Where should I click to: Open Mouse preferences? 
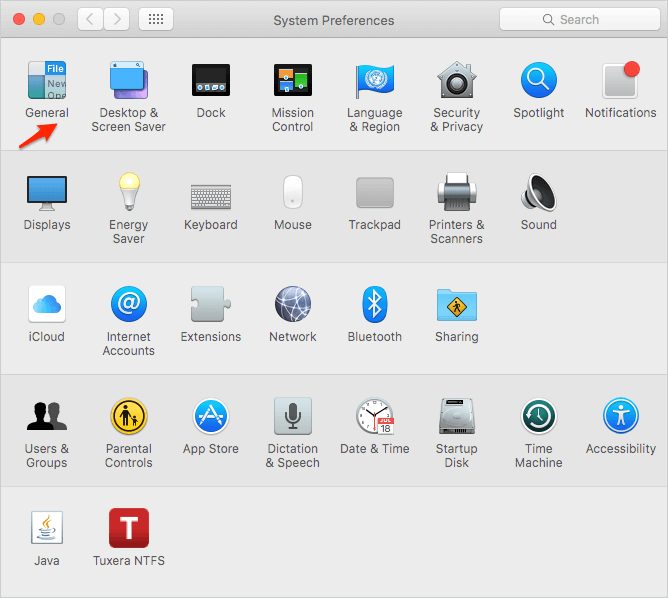point(293,192)
